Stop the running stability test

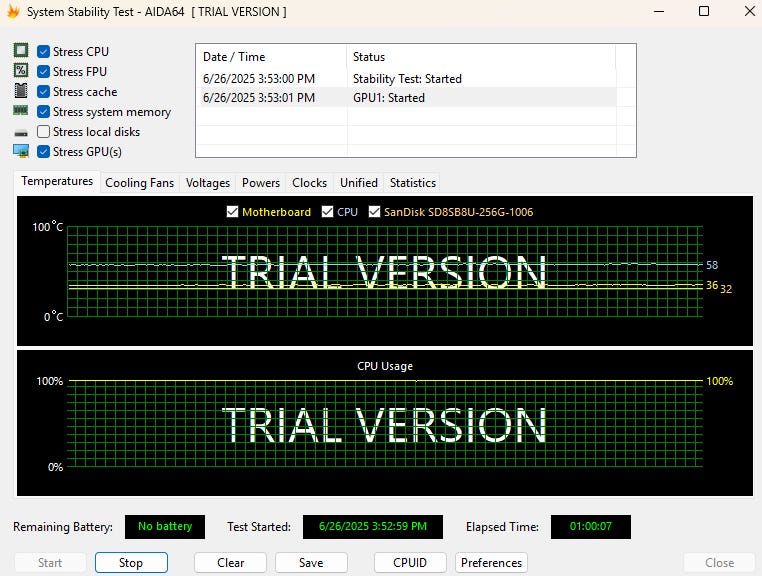(x=131, y=562)
